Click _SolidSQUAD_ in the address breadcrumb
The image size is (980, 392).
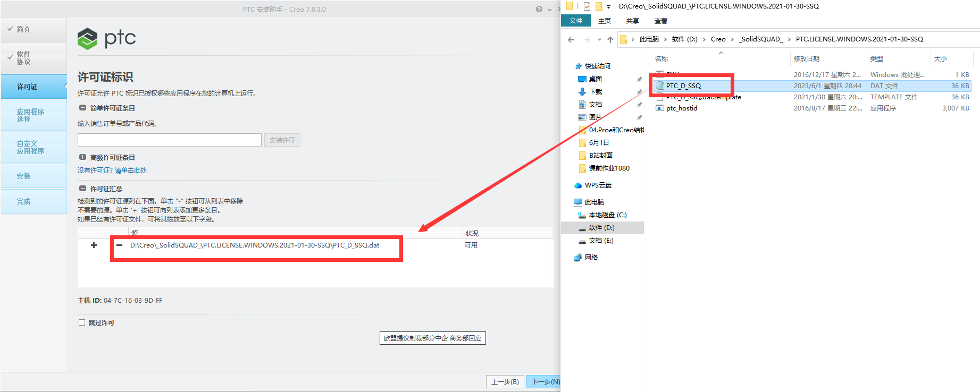pyautogui.click(x=761, y=39)
